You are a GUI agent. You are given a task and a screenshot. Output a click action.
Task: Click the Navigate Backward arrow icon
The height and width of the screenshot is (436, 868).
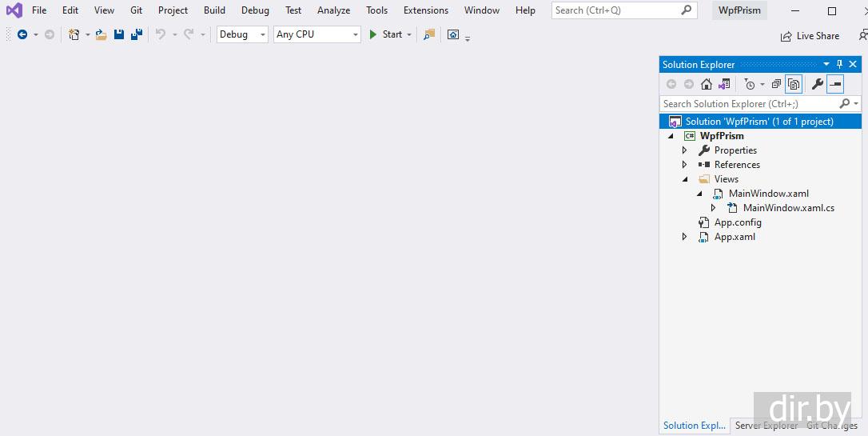[22, 34]
